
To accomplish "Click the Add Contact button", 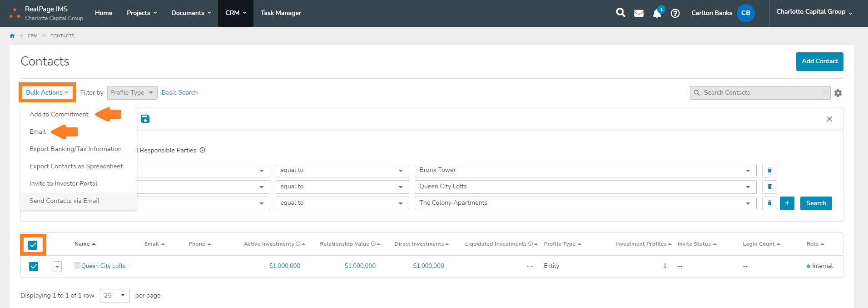I will (x=819, y=61).
